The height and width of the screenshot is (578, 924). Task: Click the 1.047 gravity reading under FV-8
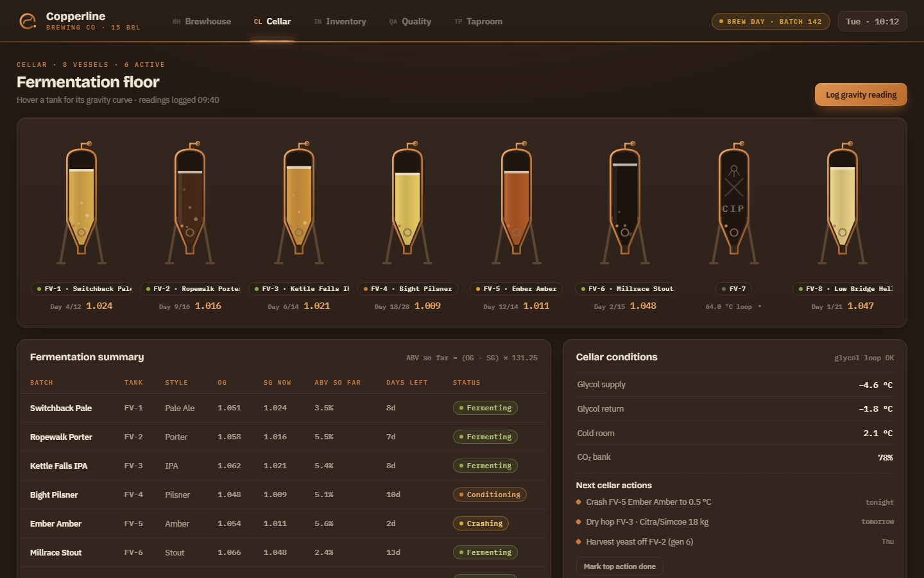[x=860, y=306]
